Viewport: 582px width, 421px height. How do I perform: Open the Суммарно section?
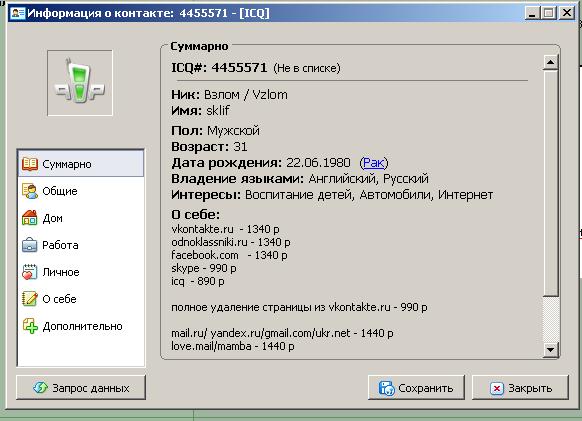81,164
